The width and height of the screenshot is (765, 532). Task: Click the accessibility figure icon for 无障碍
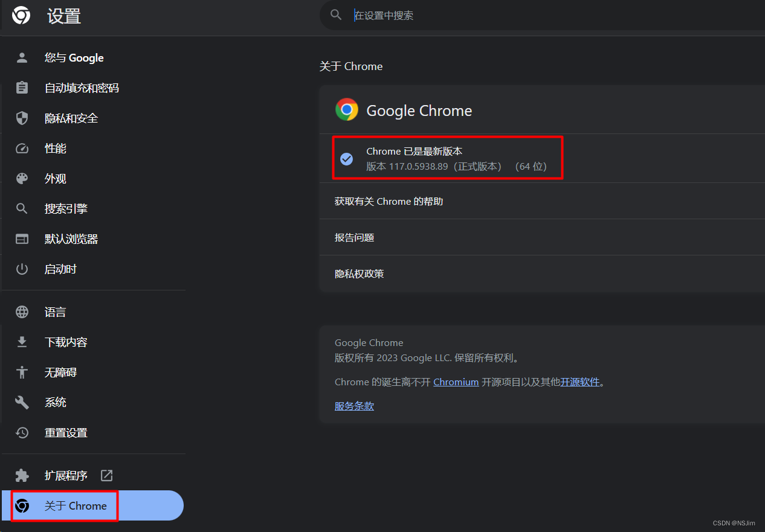(x=22, y=373)
